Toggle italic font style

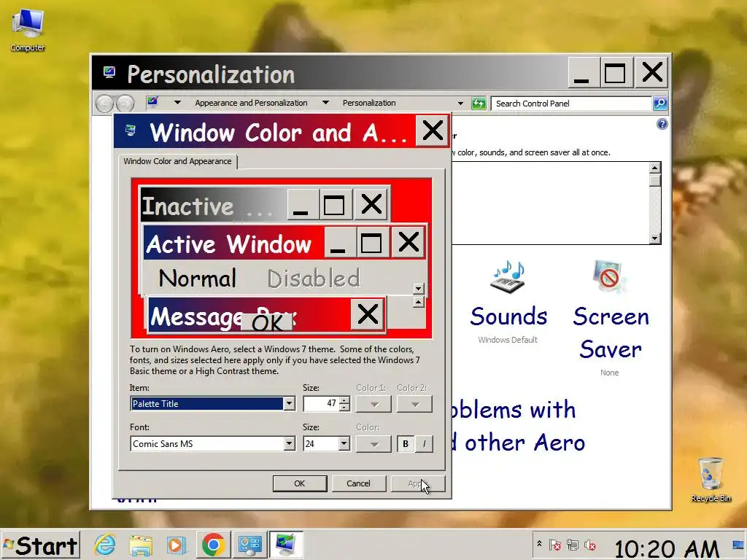point(424,444)
